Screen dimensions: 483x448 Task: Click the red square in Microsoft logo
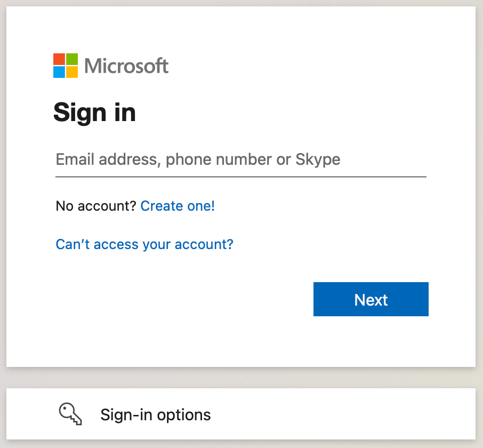pos(59,59)
